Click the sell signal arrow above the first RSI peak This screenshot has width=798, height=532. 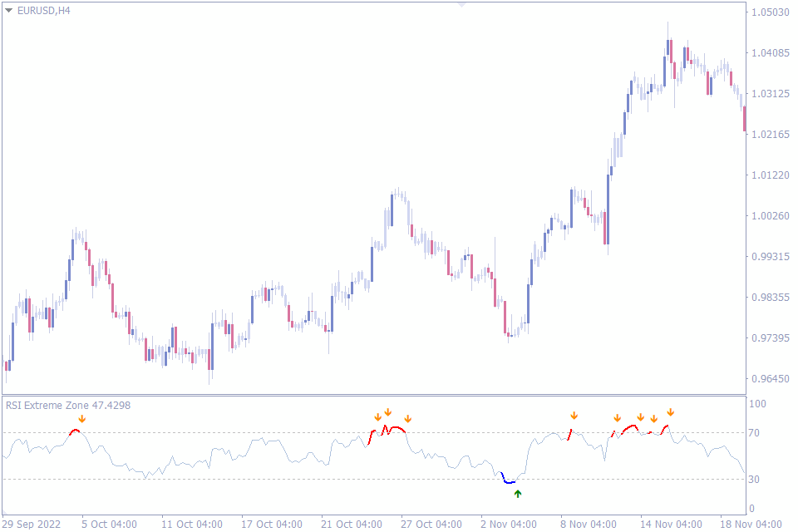[81, 420]
